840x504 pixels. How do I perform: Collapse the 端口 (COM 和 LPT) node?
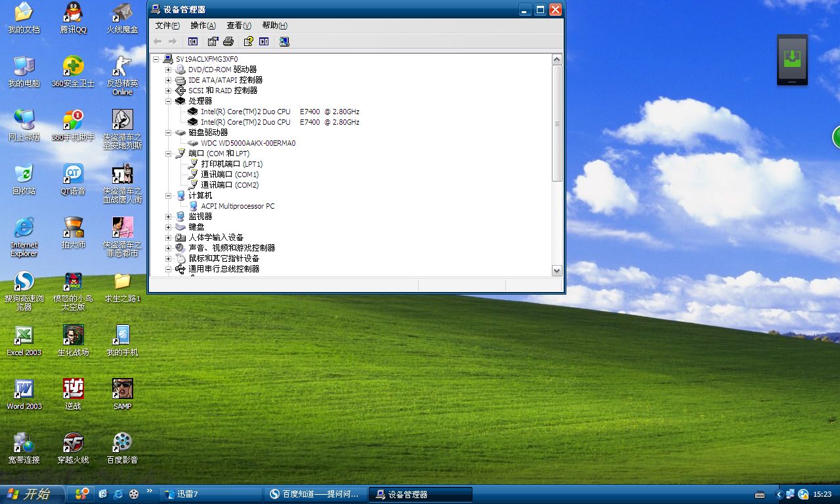169,154
